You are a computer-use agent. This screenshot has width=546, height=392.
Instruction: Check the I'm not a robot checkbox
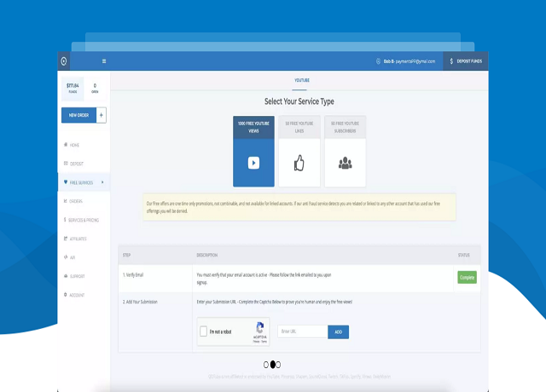pyautogui.click(x=204, y=331)
